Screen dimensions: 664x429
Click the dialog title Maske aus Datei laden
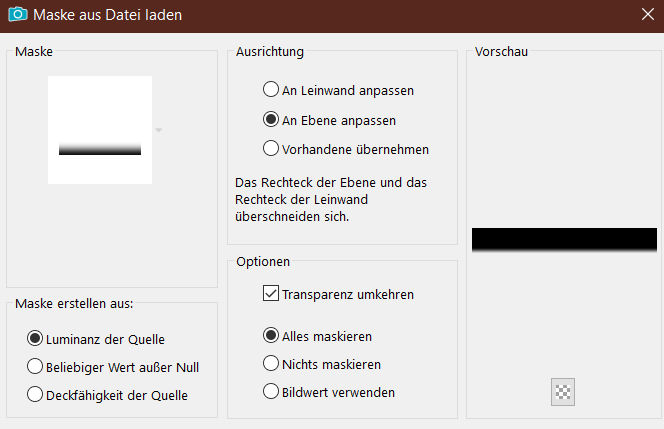(108, 16)
